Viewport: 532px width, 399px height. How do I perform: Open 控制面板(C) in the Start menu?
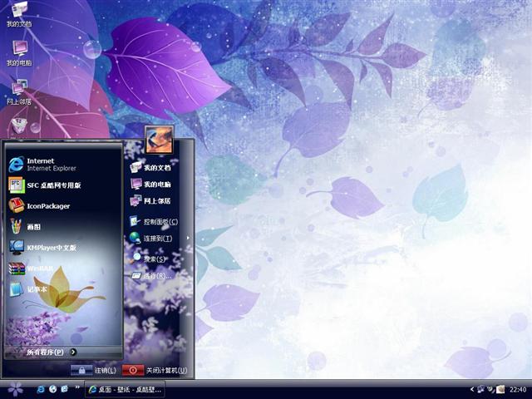coord(159,222)
